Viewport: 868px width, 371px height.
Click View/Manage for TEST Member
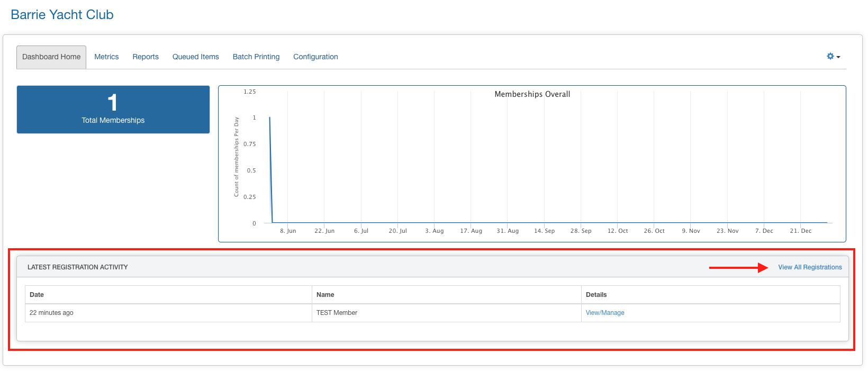(605, 313)
